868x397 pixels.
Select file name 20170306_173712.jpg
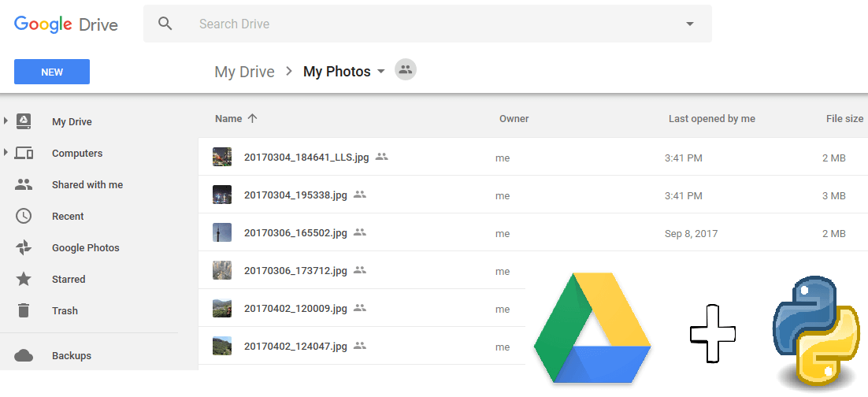(295, 271)
